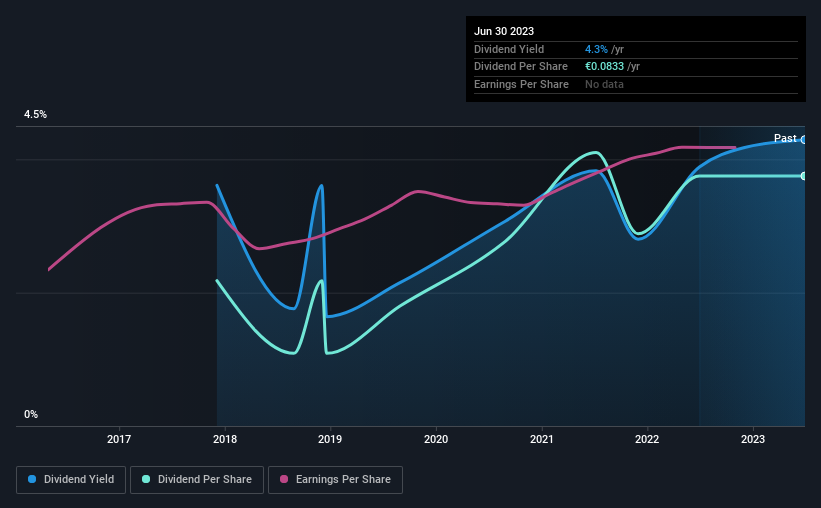Click the blue Dividend Yield legend dot
Screen dimensions: 821x508
tap(32, 479)
